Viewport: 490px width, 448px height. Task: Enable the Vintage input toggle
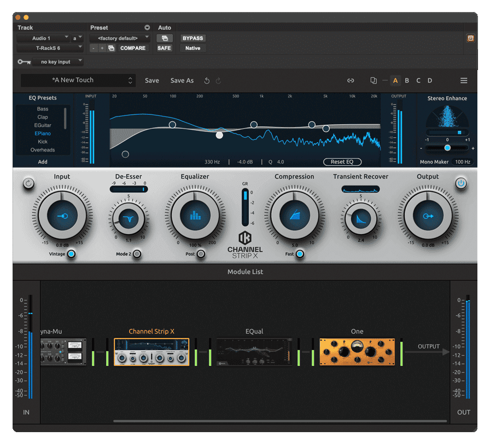[71, 254]
